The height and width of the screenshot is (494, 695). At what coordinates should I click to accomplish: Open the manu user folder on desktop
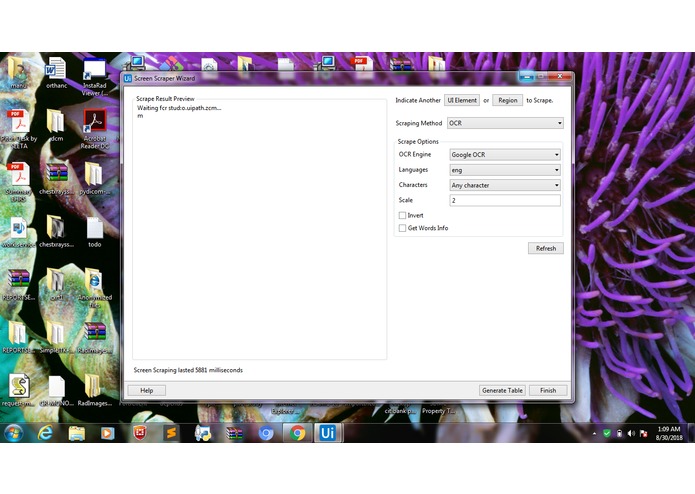point(18,70)
